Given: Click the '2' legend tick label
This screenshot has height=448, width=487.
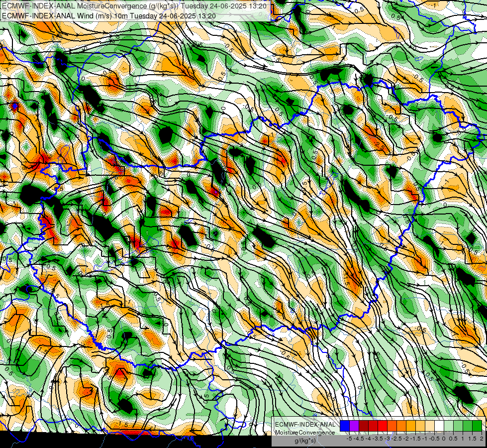Looking at the screenshot, I should 482,439.
